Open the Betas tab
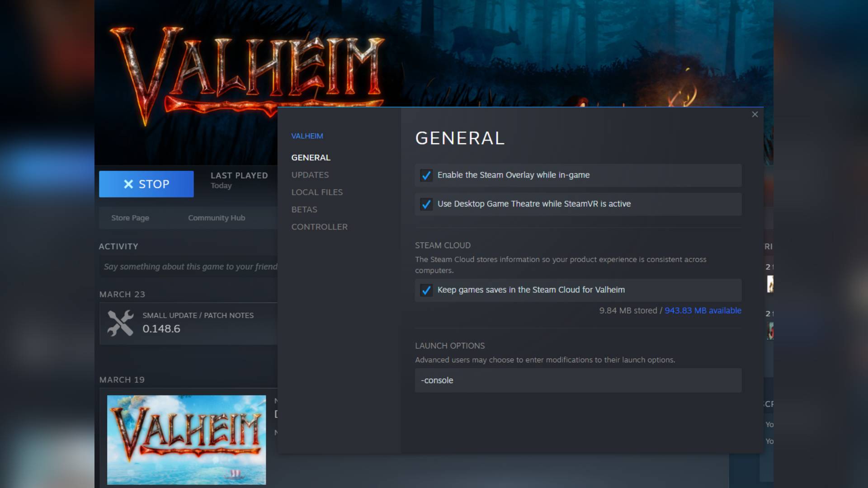Screen dimensions: 868x488 point(304,210)
